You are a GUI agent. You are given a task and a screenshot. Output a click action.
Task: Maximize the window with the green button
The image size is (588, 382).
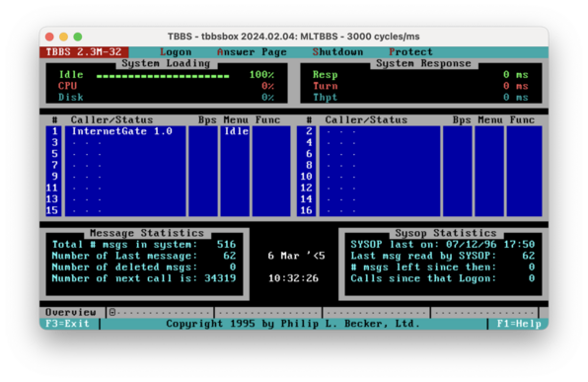point(78,37)
